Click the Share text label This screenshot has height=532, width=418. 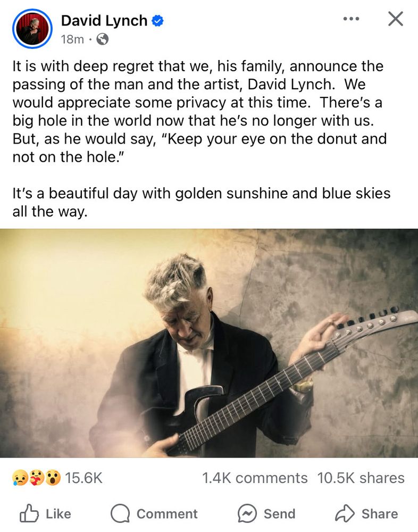(x=380, y=514)
